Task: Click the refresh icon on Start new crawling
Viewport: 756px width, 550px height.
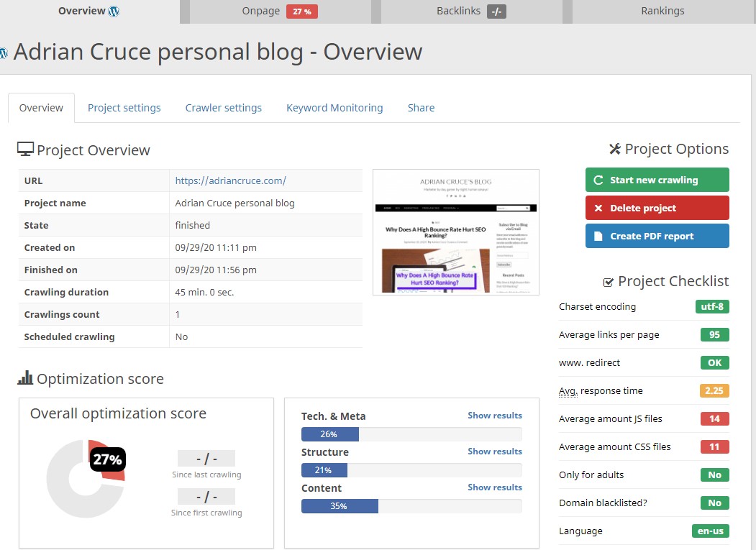Action: click(598, 180)
